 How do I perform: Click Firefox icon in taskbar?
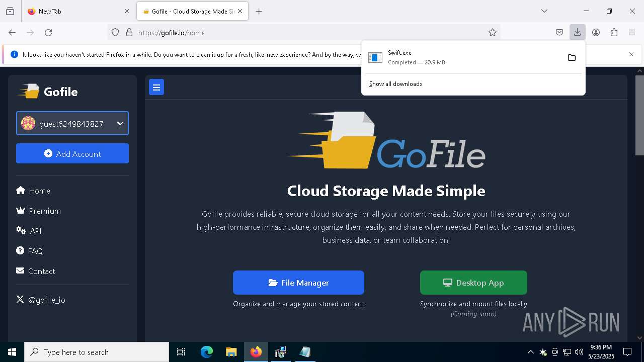tap(256, 352)
